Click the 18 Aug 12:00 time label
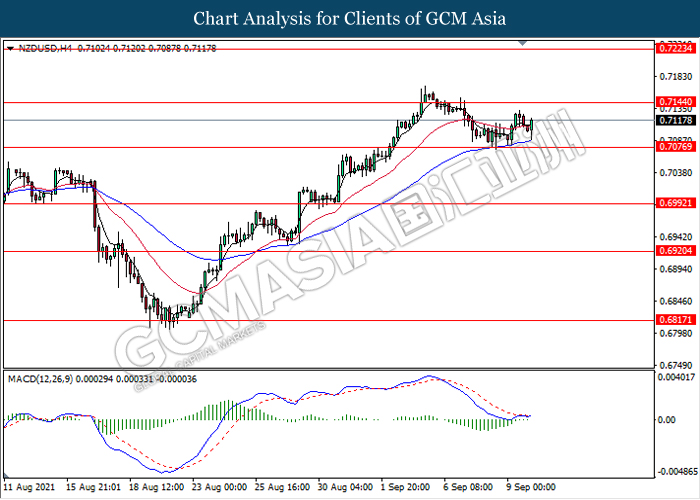Viewport: 700px width, 500px height. [156, 487]
